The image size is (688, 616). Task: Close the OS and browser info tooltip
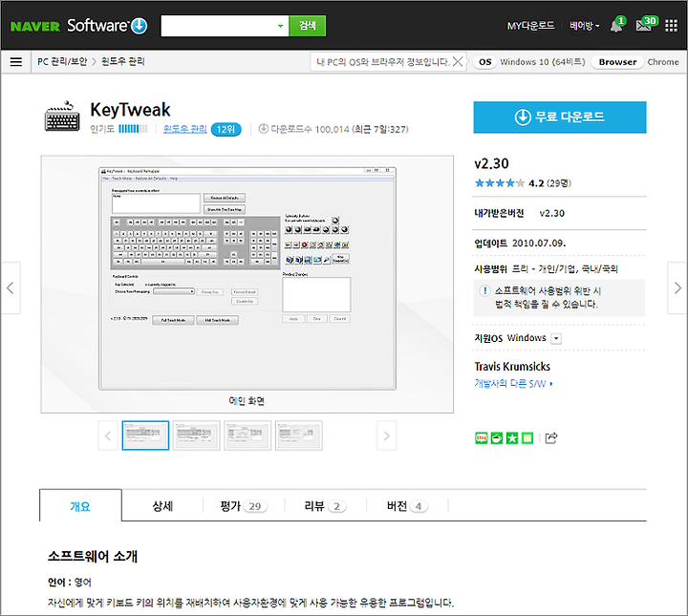[458, 61]
